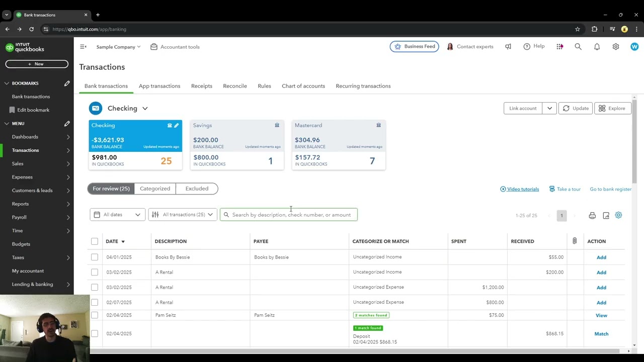Match the $868.15 deposit

point(601,334)
